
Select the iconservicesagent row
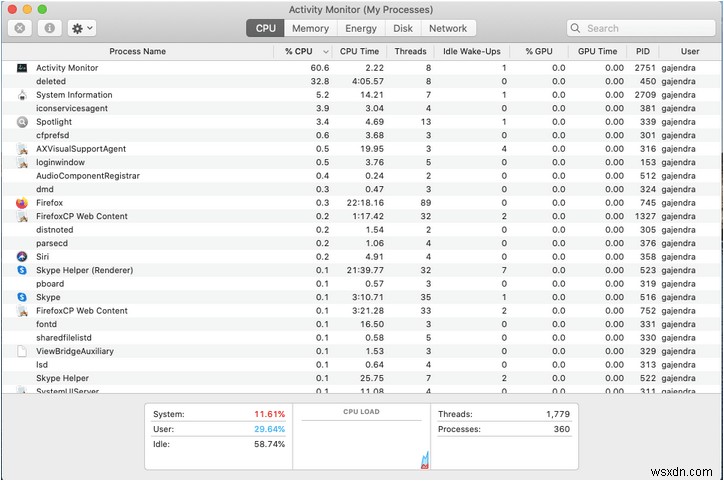(362, 108)
